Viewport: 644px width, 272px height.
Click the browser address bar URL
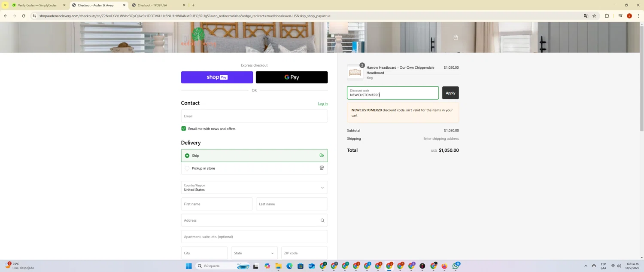[x=185, y=16]
